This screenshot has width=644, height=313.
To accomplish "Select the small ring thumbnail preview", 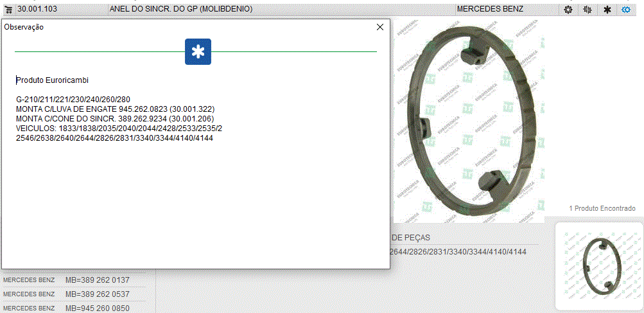I will point(598,266).
